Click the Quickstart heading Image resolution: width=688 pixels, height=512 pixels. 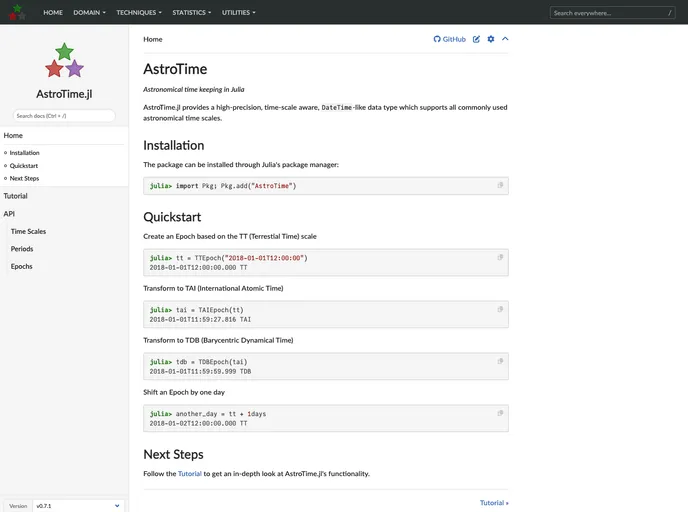[x=172, y=217]
